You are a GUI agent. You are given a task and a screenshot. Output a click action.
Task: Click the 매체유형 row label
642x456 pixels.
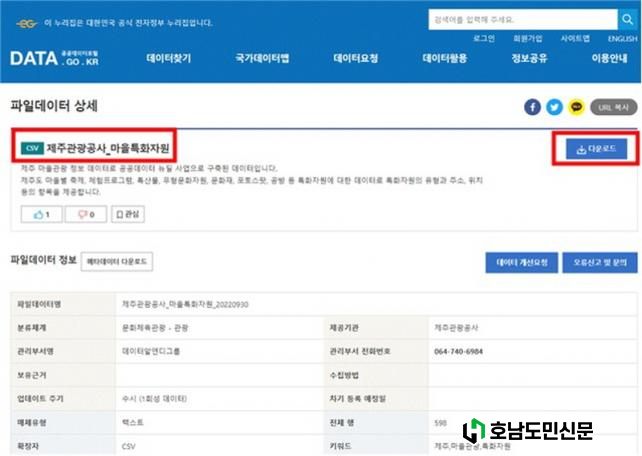click(x=32, y=422)
